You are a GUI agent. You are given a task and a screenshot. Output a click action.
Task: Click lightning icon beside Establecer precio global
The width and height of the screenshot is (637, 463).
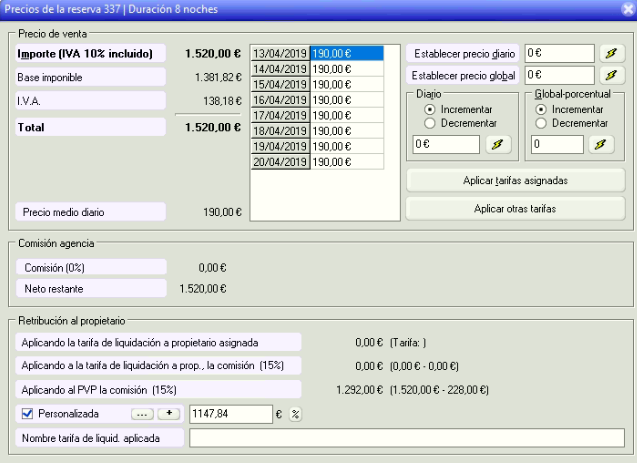coord(611,75)
